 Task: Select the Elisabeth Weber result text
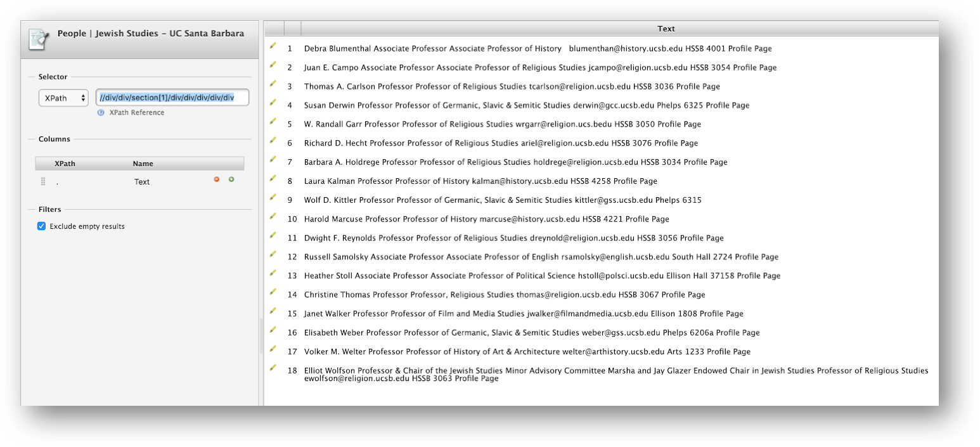(x=532, y=333)
